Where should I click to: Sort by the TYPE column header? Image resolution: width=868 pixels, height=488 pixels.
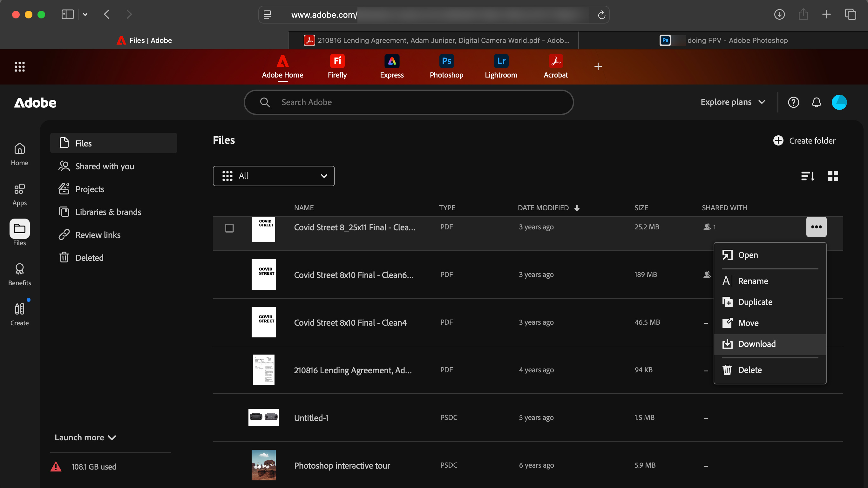[447, 207]
